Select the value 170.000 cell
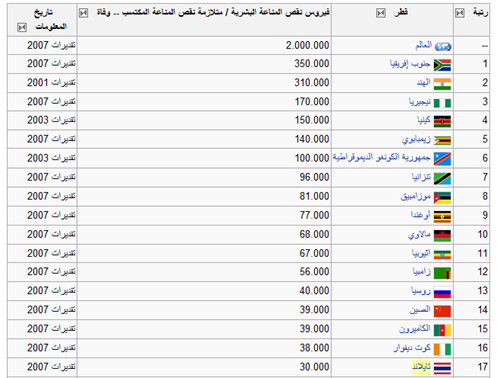 point(312,102)
